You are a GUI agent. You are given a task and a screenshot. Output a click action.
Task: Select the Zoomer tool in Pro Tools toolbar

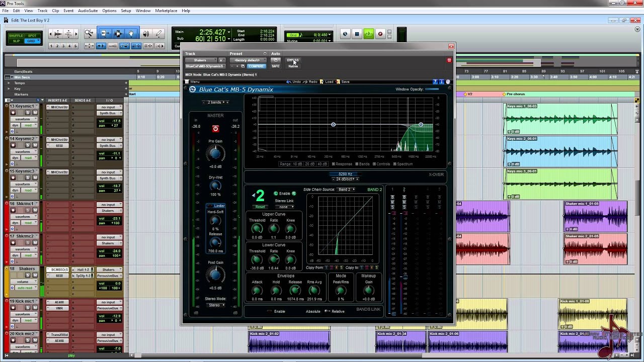89,34
